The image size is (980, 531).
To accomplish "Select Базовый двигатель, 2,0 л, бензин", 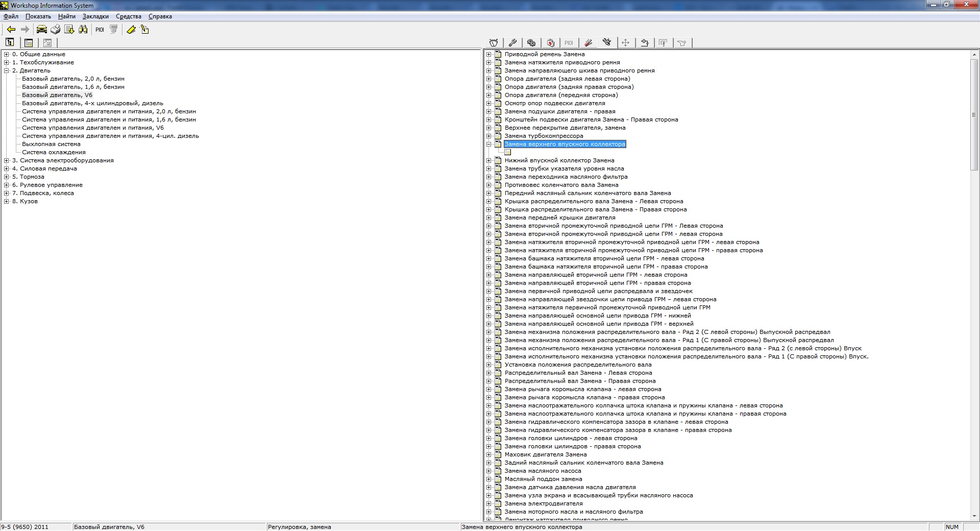I will tap(73, 79).
